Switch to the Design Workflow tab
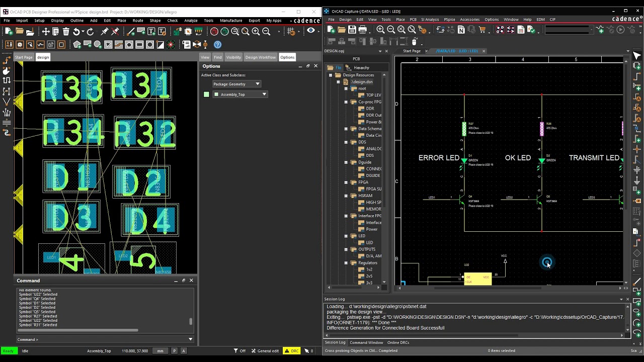 (x=260, y=57)
